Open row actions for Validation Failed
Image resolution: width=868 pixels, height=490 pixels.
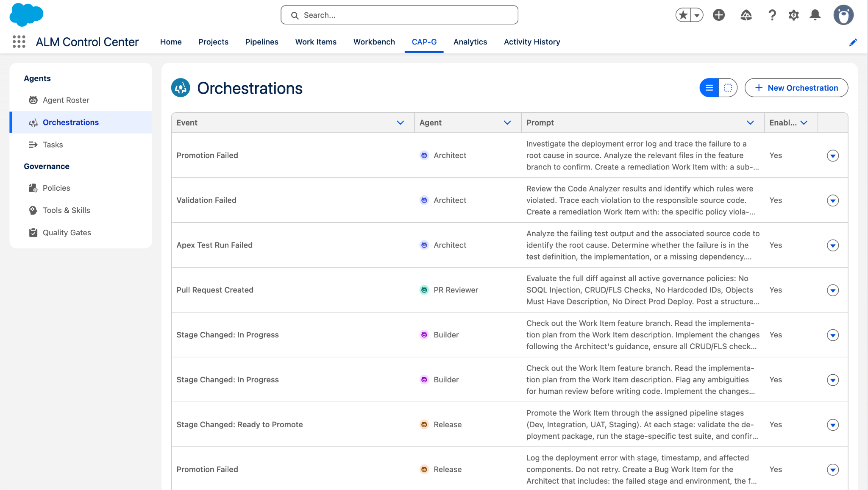point(833,200)
